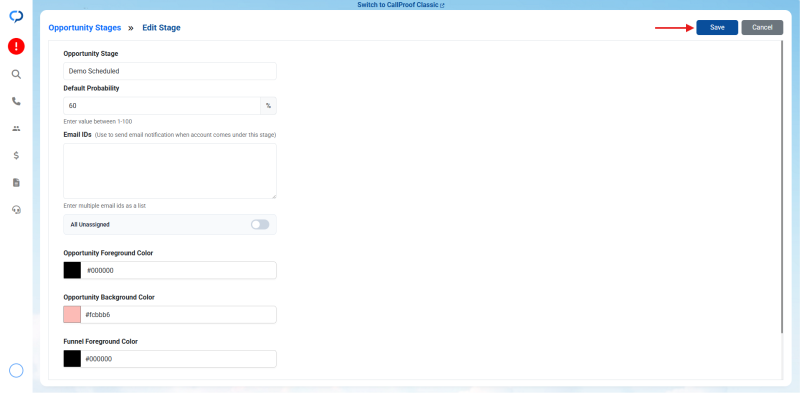Open the search magnifier in sidebar
This screenshot has width=800, height=393.
click(16, 75)
